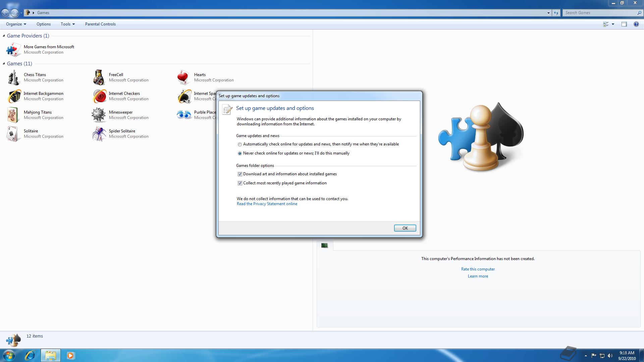Click the search magnifier icon
This screenshot has width=644, height=362.
coord(639,13)
